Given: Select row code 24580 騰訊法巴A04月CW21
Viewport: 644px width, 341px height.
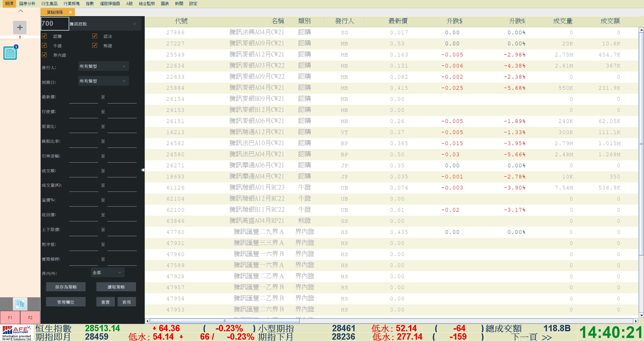Looking at the screenshot, I should tap(392, 155).
